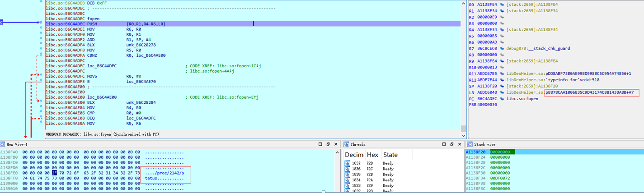Select the PUSH {R0,R1,R4-R6,LR} operand text
Image resolution: width=644 pixels, height=193 pixels.
pyautogui.click(x=146, y=24)
